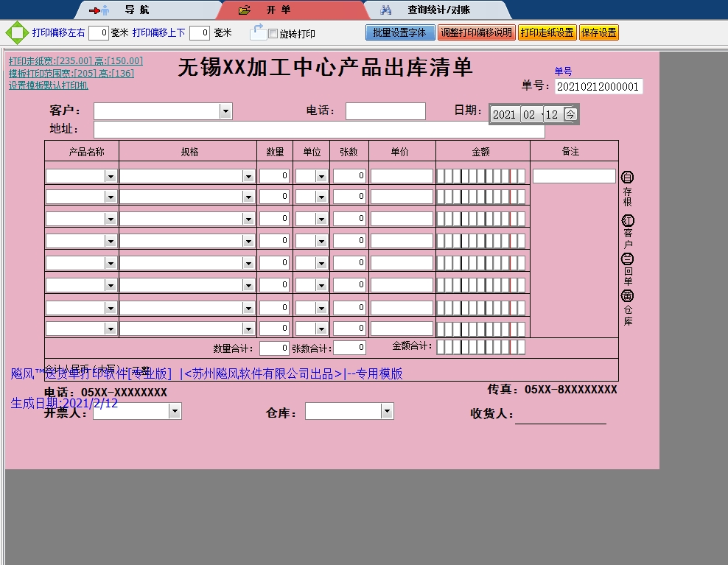728x565 pixels.
Task: Click the circled 红 customer copy marker
Action: [628, 221]
